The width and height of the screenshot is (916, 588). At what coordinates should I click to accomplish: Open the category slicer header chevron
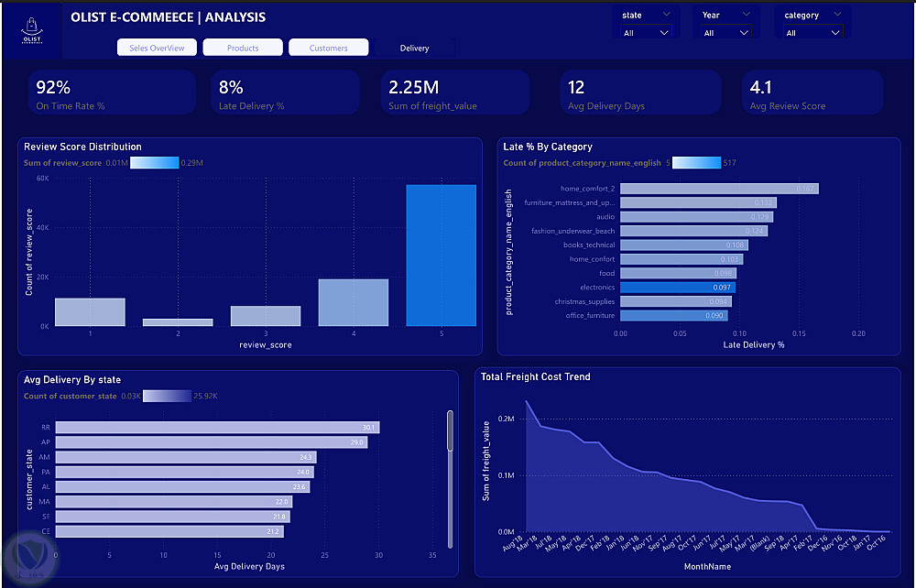(838, 14)
